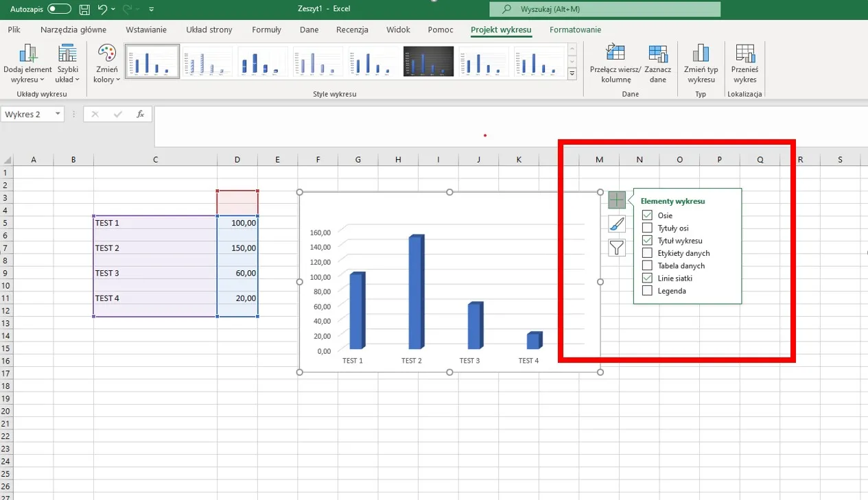Uncheck the Linie siatki checkbox
The height and width of the screenshot is (500, 868).
pyautogui.click(x=647, y=278)
